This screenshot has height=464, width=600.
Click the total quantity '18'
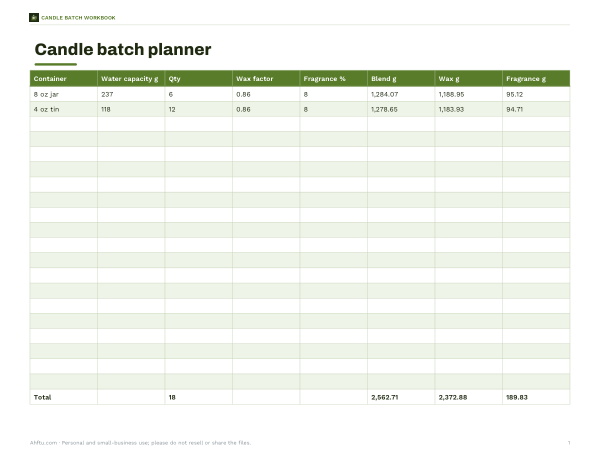click(172, 397)
